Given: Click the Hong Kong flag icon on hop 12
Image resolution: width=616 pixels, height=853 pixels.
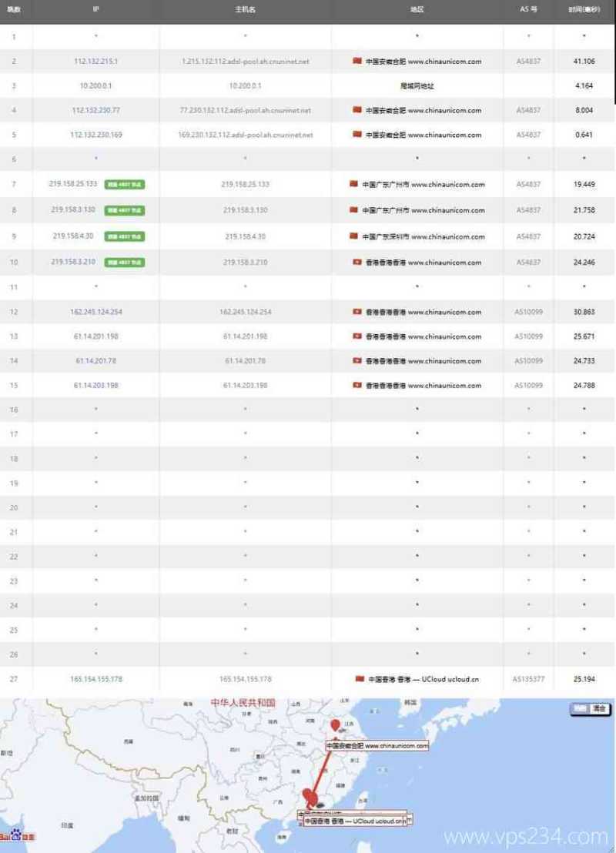Looking at the screenshot, I should click(356, 312).
